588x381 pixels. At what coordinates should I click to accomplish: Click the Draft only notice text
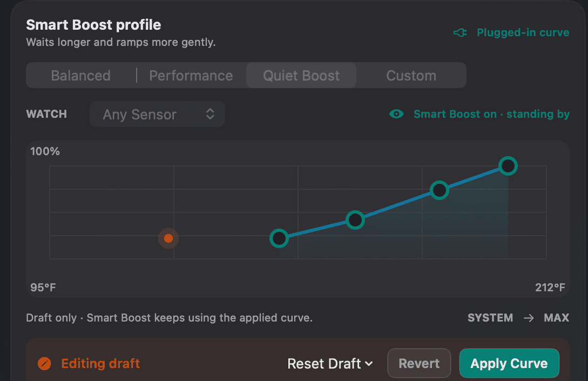coord(169,318)
